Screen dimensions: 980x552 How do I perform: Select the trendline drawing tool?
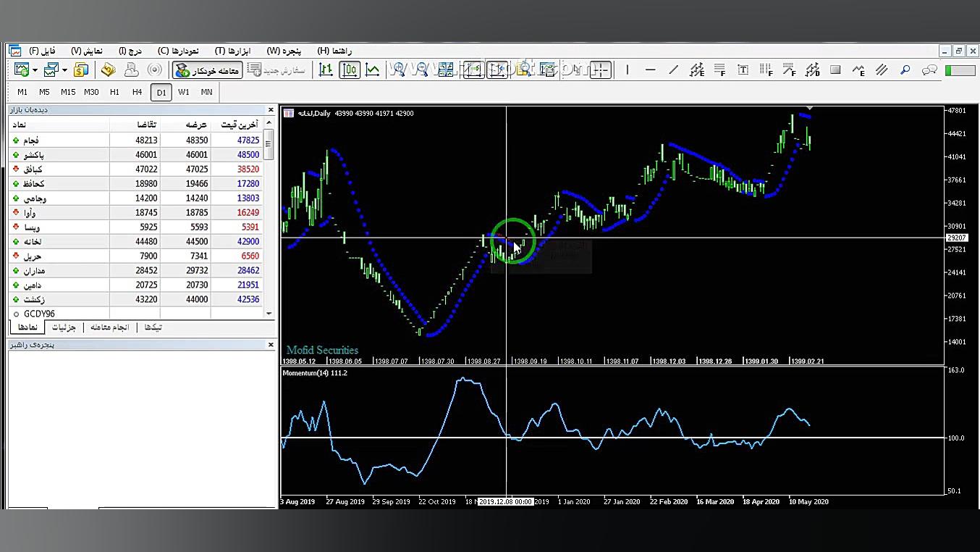point(674,70)
